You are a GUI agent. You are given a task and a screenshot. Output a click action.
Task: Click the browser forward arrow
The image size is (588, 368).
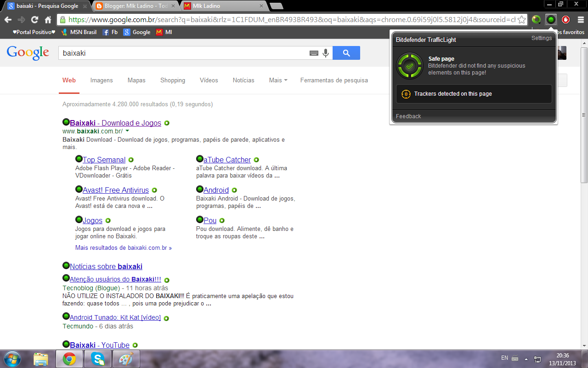tap(21, 20)
